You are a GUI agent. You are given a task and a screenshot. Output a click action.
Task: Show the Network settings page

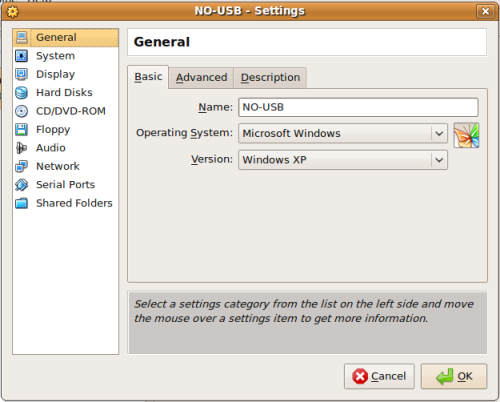pos(66,166)
